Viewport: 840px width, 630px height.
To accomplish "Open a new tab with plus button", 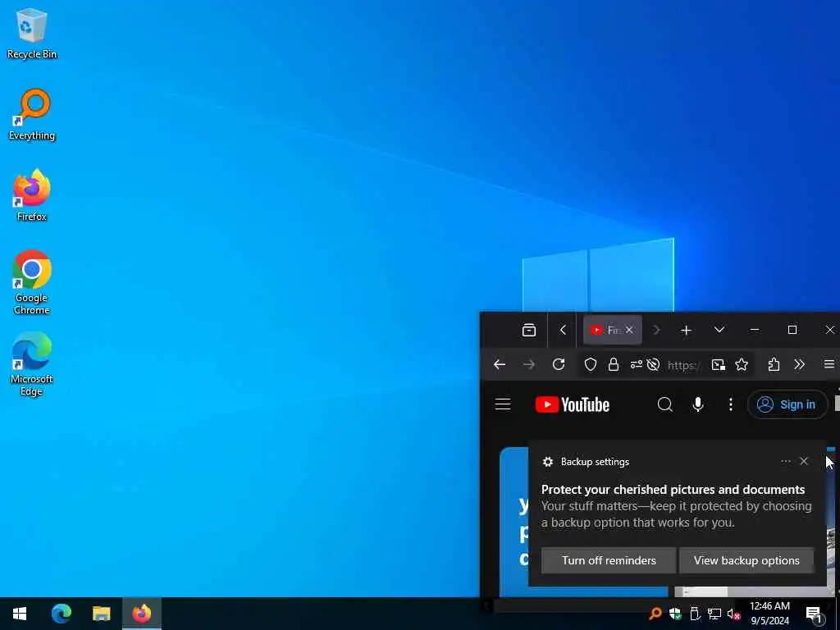I will click(686, 330).
